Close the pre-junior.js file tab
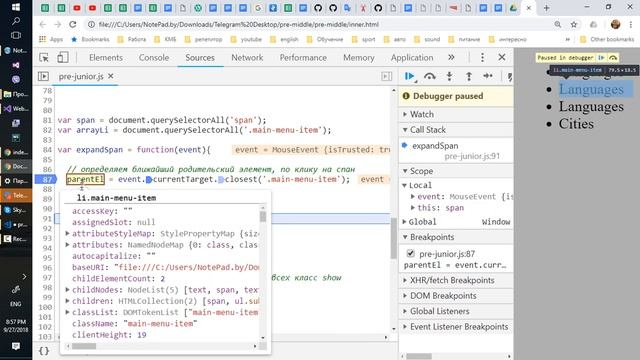Image resolution: width=640 pixels, height=360 pixels. (x=111, y=76)
